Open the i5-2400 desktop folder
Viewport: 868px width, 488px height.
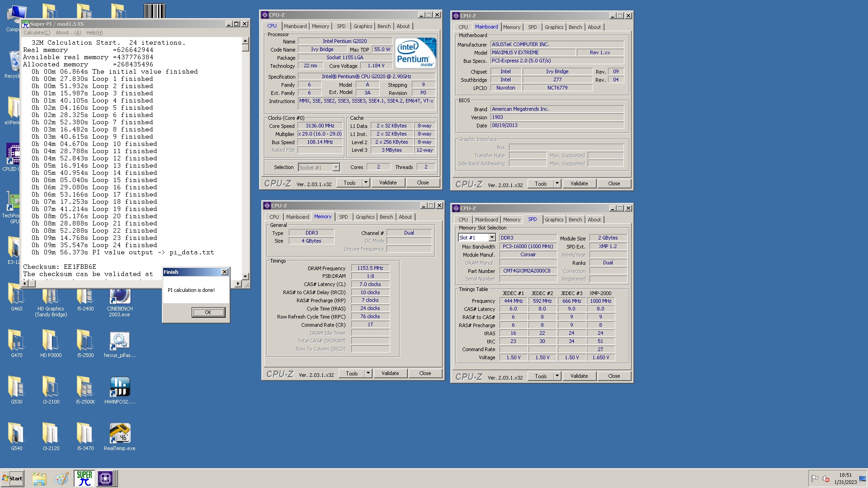(85, 298)
